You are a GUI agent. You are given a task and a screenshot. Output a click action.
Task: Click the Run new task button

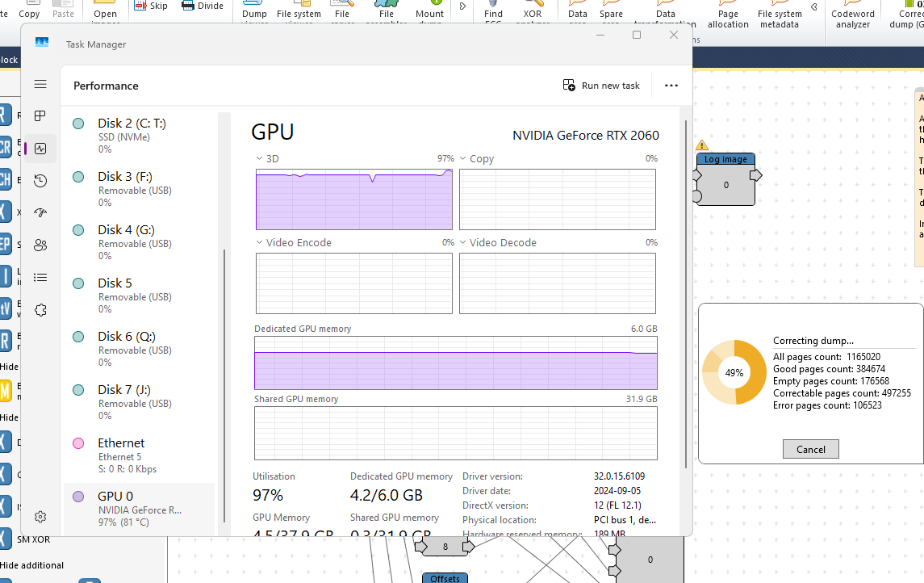pos(601,86)
